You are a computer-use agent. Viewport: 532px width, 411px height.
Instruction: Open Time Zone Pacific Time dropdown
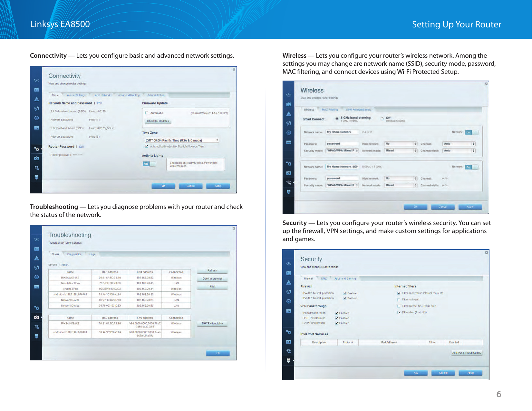[182, 140]
